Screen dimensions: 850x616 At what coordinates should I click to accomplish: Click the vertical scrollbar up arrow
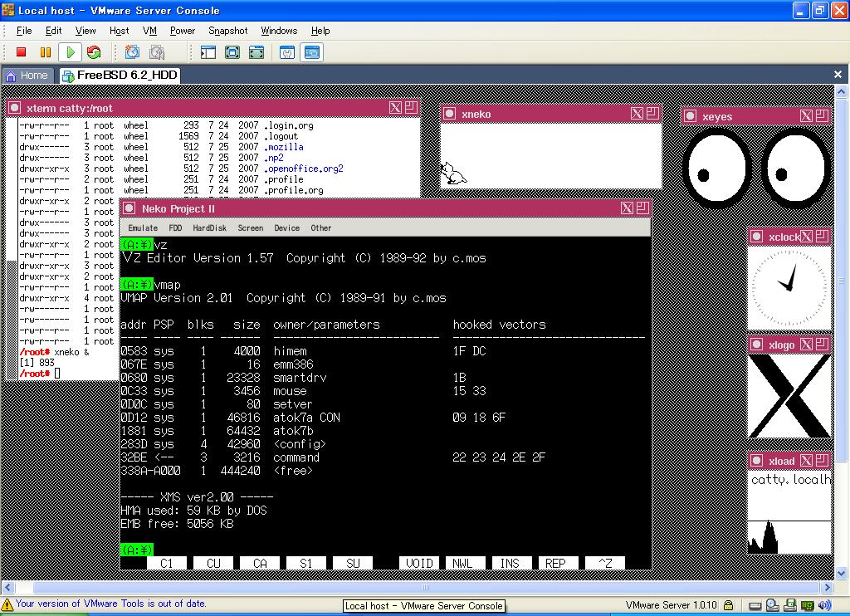841,91
